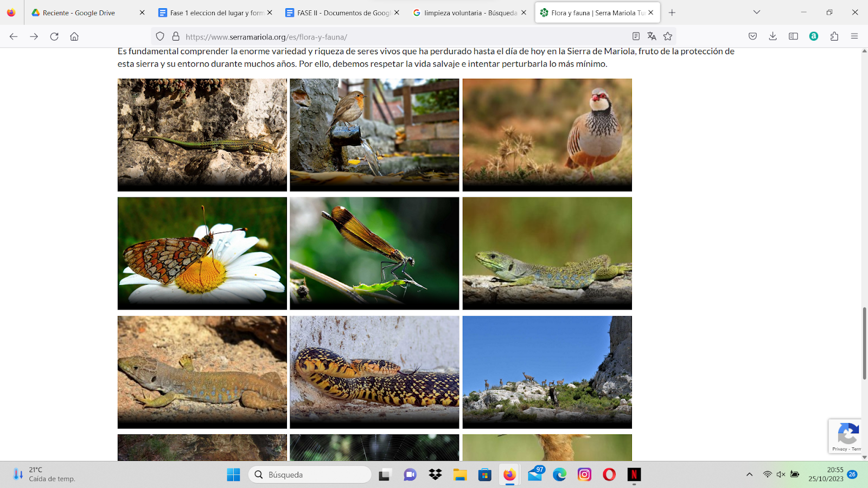Open the brown lizard on sandy ground photo
Viewport: 868px width, 488px height.
pos(202,373)
